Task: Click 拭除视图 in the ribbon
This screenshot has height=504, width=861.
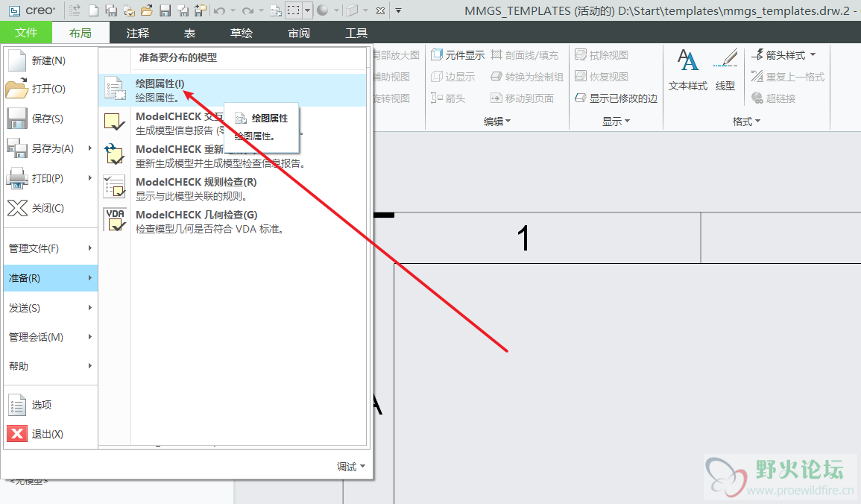Action: pos(602,55)
